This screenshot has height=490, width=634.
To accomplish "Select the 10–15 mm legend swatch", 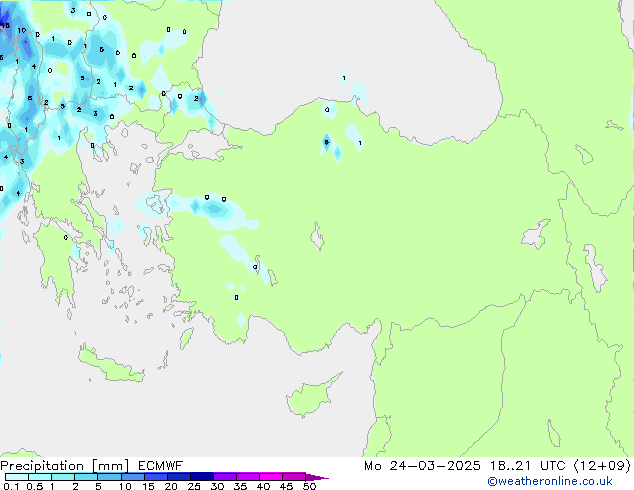I will pos(132,477).
